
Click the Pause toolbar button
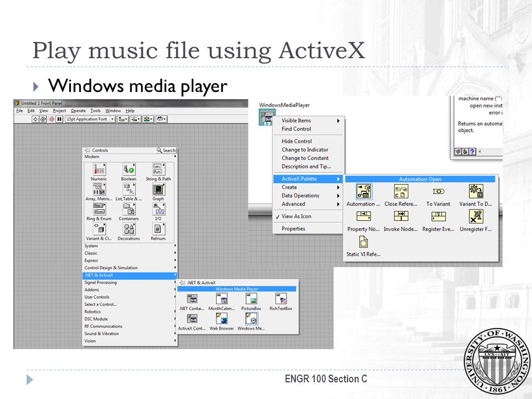59,119
